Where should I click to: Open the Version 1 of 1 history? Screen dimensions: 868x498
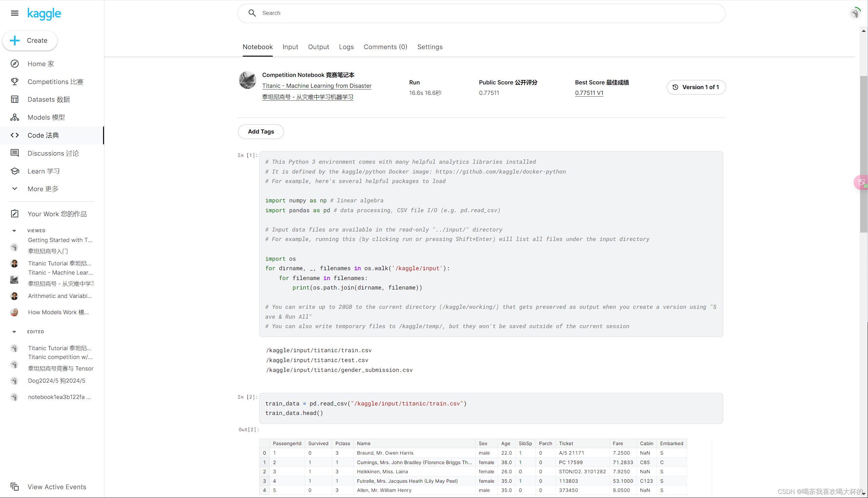point(696,87)
